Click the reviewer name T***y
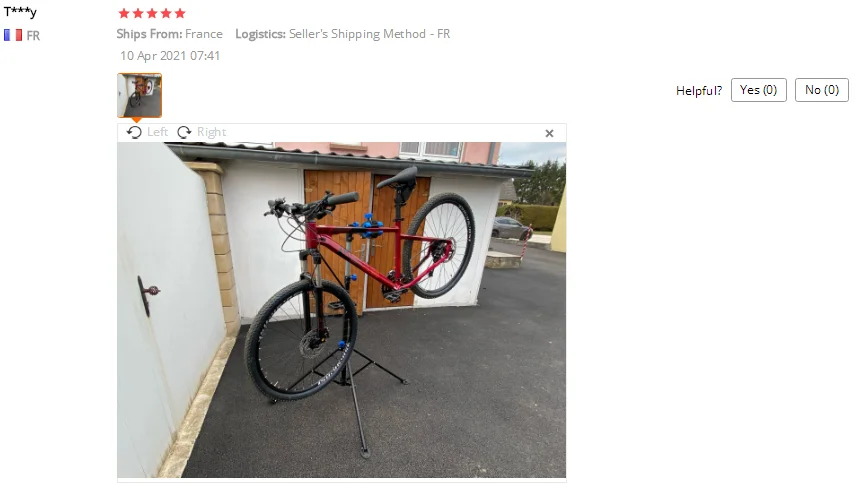Image resolution: width=858 pixels, height=484 pixels. click(x=20, y=11)
